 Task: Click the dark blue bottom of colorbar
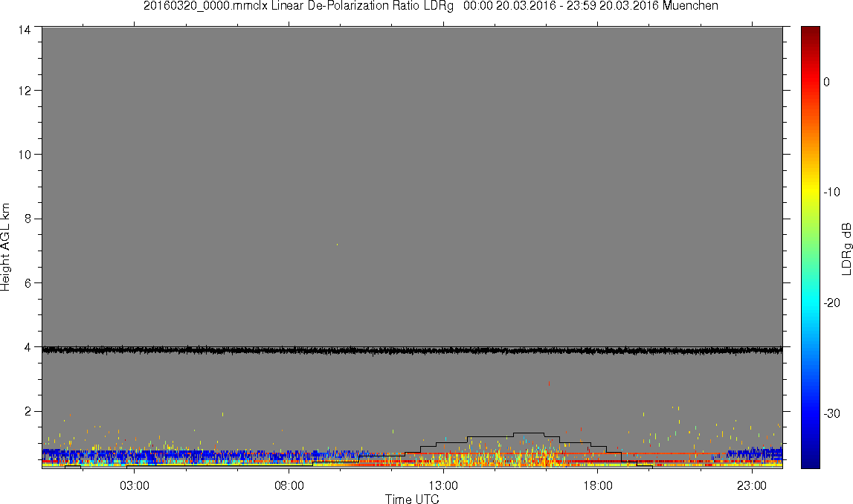810,459
